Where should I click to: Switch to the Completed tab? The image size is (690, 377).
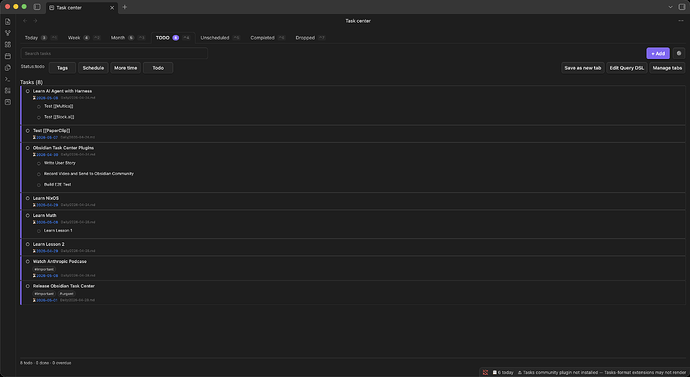click(x=268, y=38)
